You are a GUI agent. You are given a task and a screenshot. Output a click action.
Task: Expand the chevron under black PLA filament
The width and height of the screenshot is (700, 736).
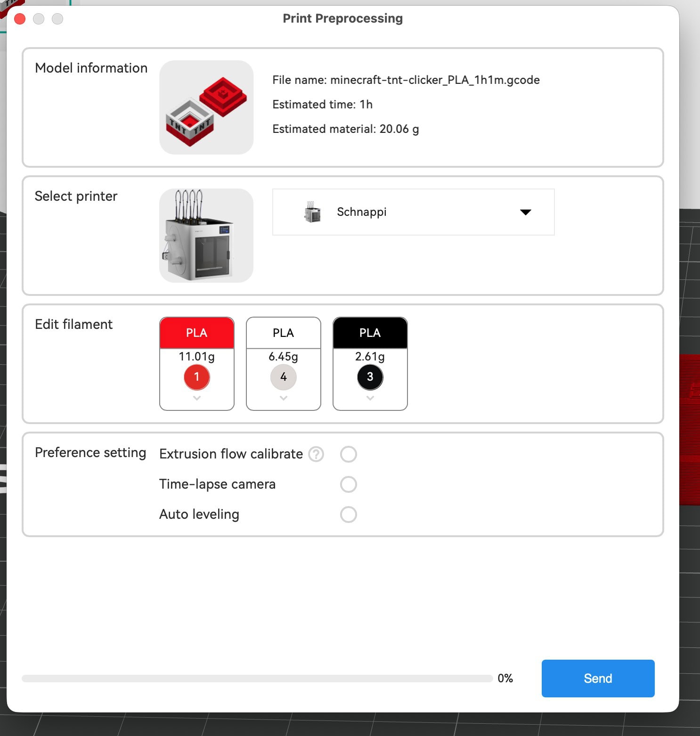tap(370, 398)
